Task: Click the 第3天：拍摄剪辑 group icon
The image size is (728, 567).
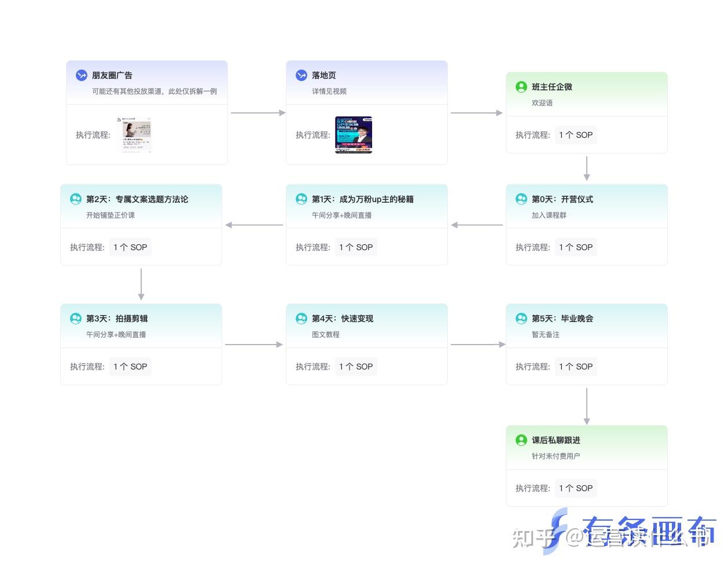Action: pos(76,319)
